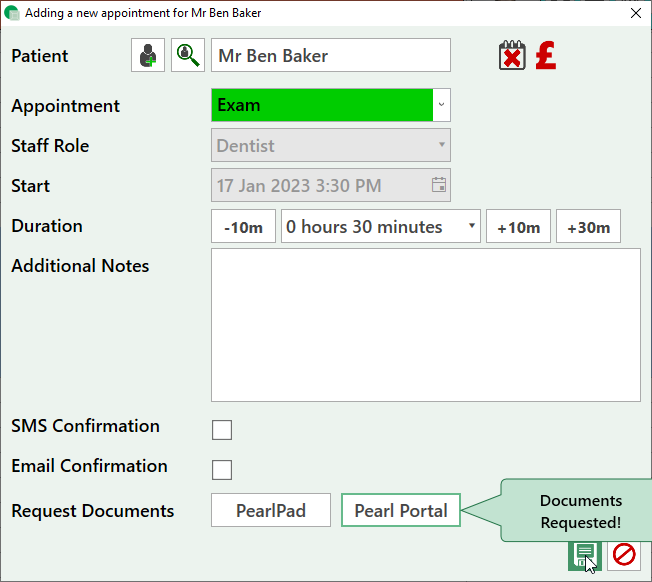Viewport: 652px width, 582px height.
Task: Click the add new patient icon
Action: pyautogui.click(x=148, y=56)
